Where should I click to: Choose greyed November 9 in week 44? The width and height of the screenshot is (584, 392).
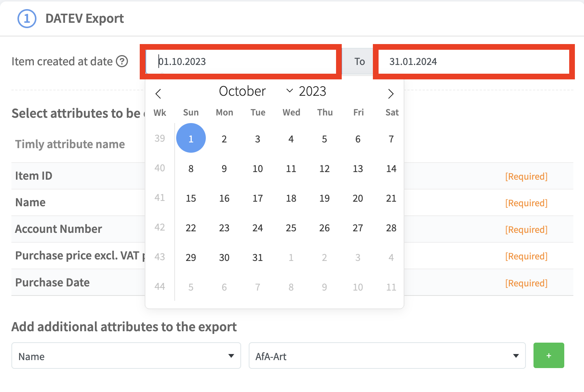click(325, 287)
